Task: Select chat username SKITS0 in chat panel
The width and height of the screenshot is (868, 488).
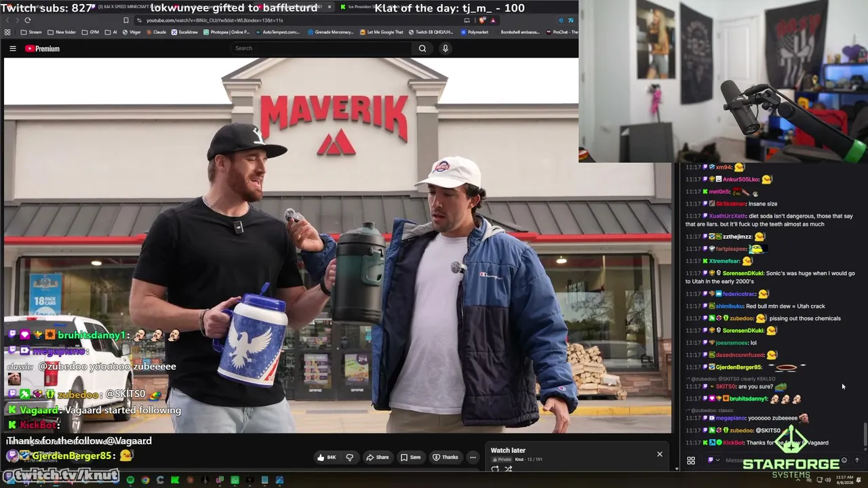Action: [x=726, y=387]
